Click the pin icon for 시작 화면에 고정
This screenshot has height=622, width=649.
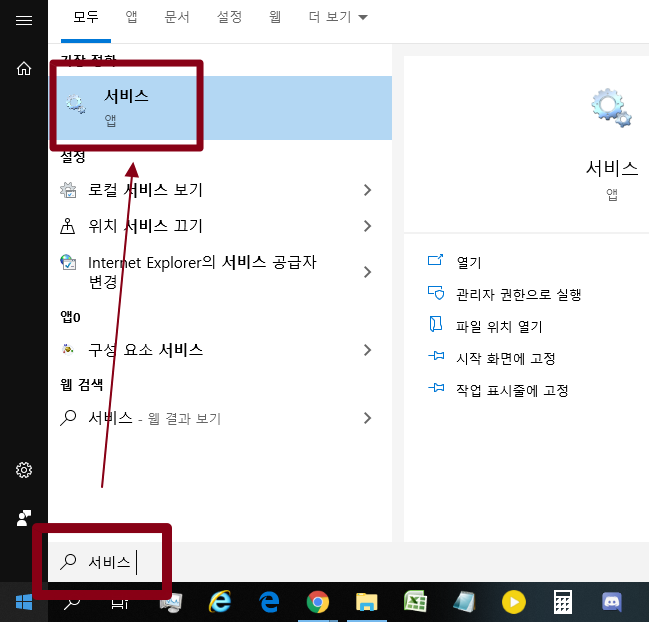coord(436,355)
